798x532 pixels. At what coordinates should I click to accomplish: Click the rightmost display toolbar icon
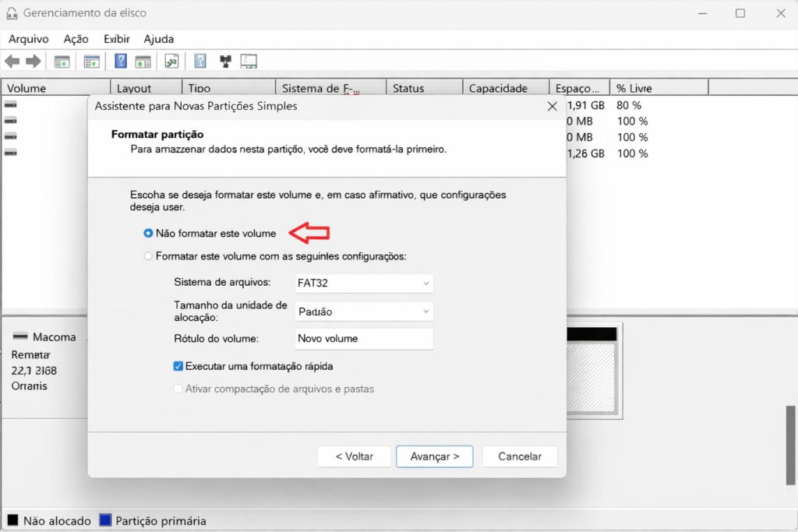pyautogui.click(x=249, y=61)
